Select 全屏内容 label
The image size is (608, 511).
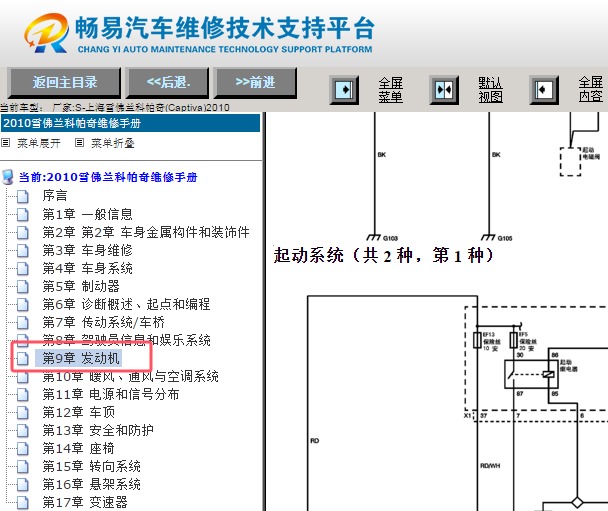591,90
